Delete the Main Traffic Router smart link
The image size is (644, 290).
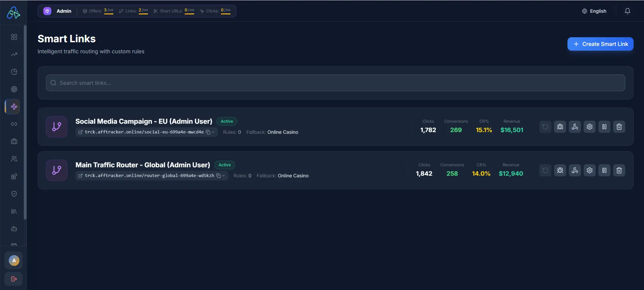point(619,170)
